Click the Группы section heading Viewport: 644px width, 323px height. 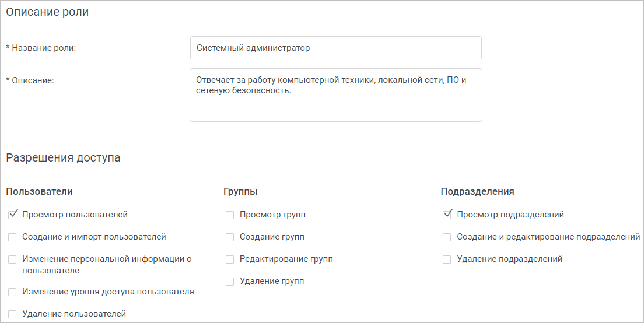[240, 191]
